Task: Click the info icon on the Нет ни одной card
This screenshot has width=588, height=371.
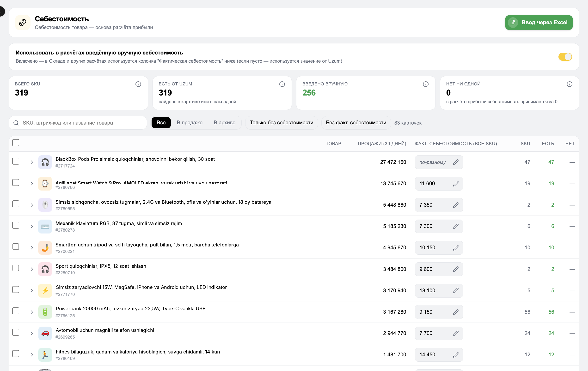Action: (570, 84)
